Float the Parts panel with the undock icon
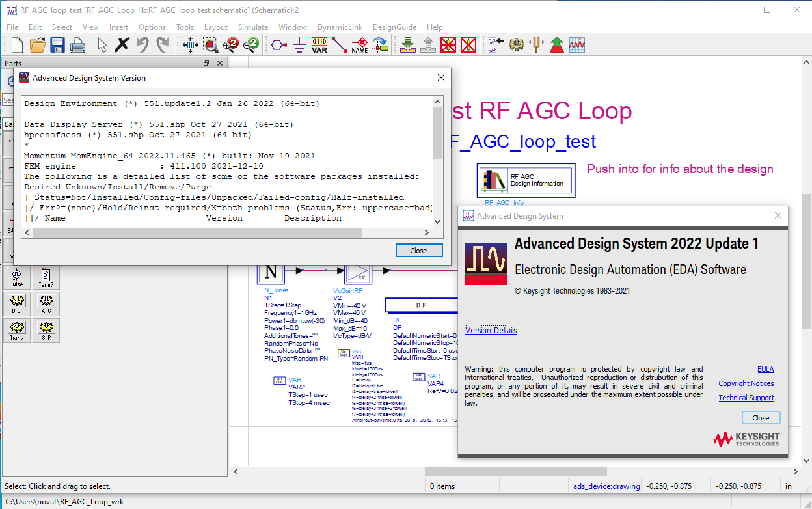812x509 pixels. tap(206, 63)
